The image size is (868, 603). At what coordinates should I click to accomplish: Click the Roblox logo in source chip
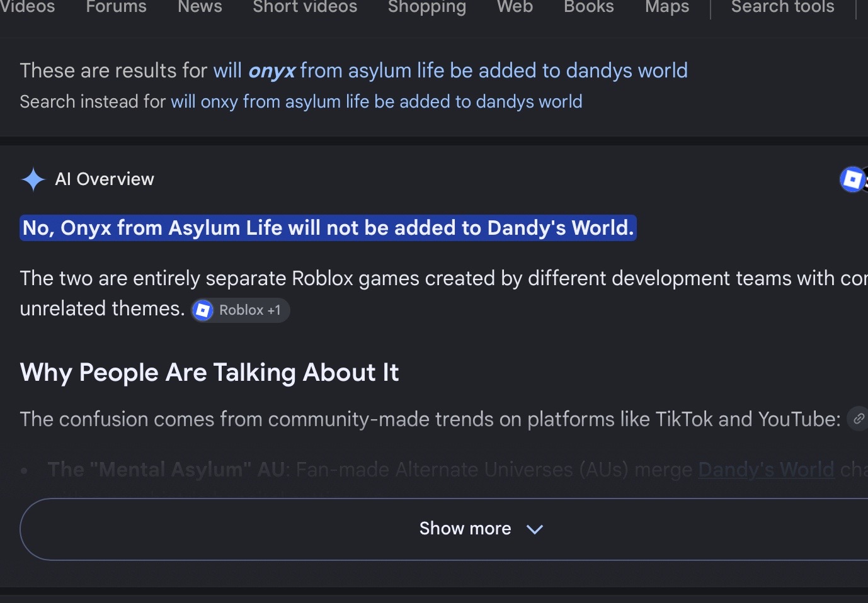coord(203,310)
